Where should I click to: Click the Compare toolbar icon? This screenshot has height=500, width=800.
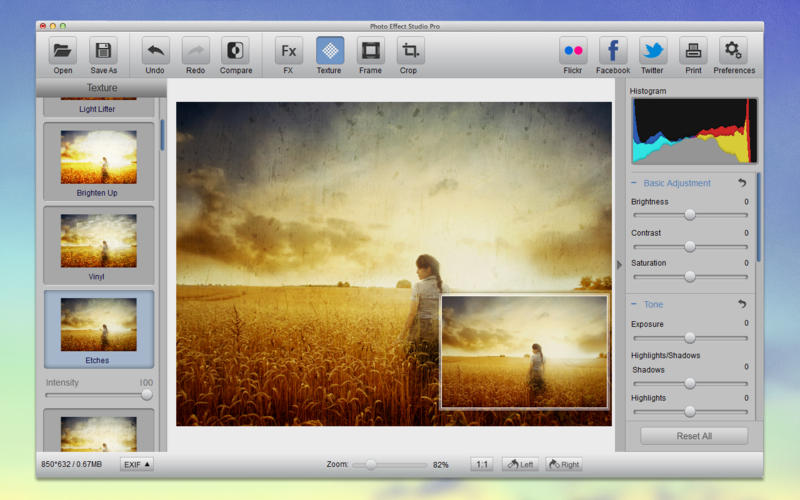click(x=236, y=51)
